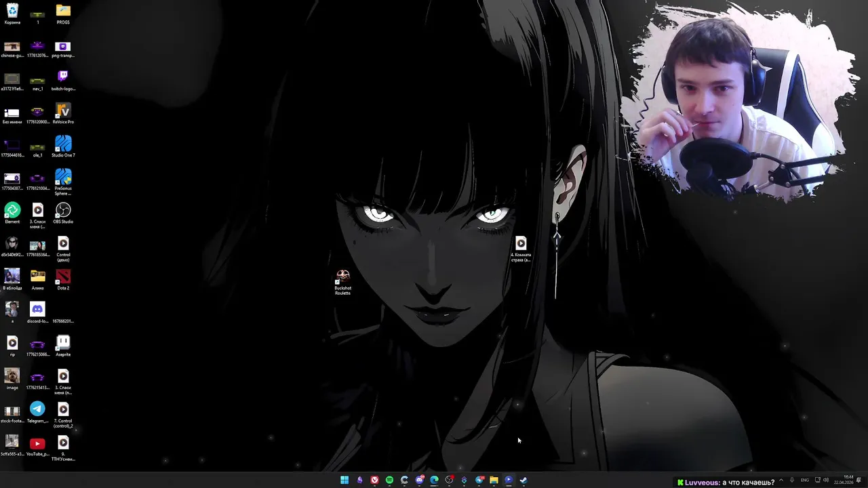Viewport: 868px width, 488px height.
Task: Launch PreSonus Sphere
Action: pos(63,182)
